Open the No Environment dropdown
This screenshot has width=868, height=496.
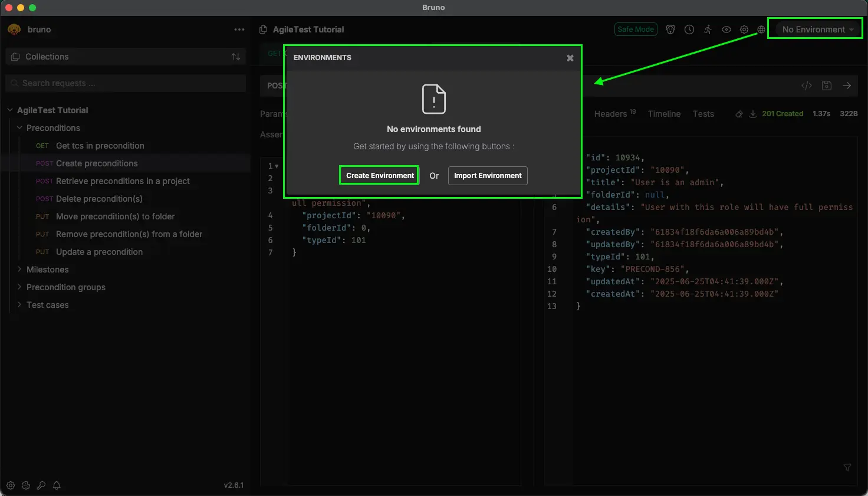pos(817,29)
